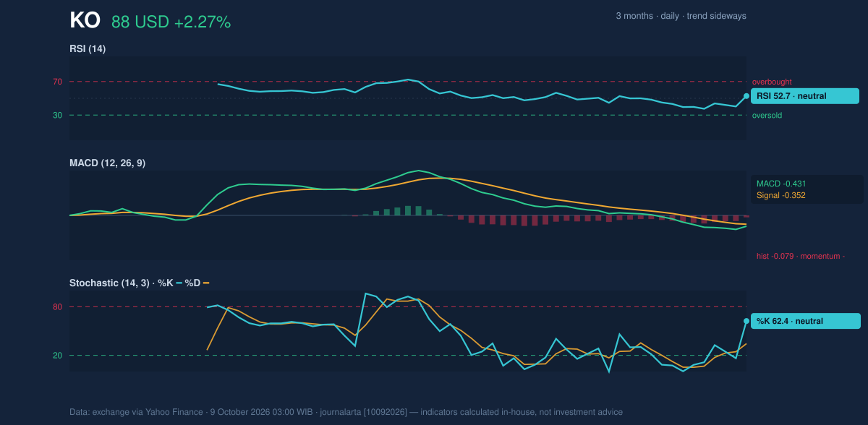Image resolution: width=868 pixels, height=425 pixels.
Task: Click the 3 months daily trend sideways text
Action: tap(681, 16)
